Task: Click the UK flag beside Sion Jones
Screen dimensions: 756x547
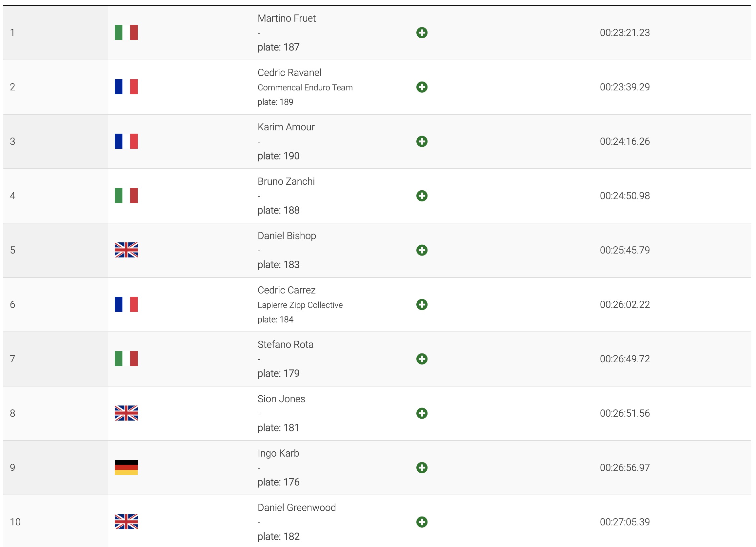Action: pos(126,413)
